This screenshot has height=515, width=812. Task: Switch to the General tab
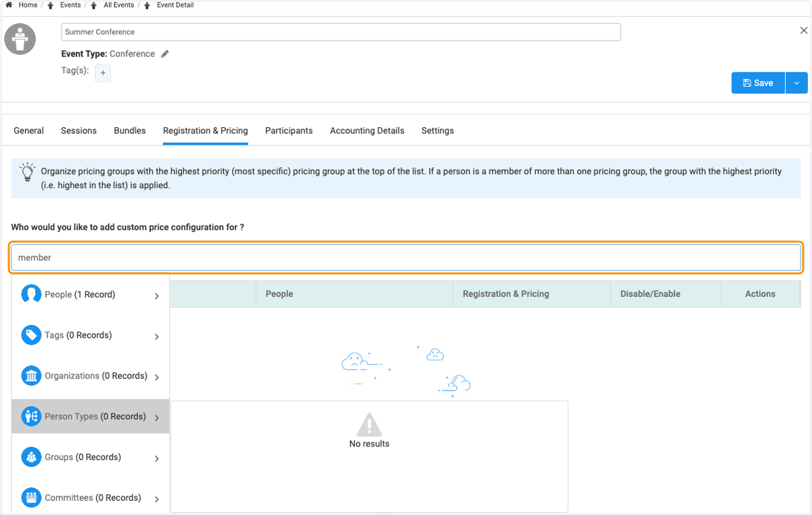[28, 131]
